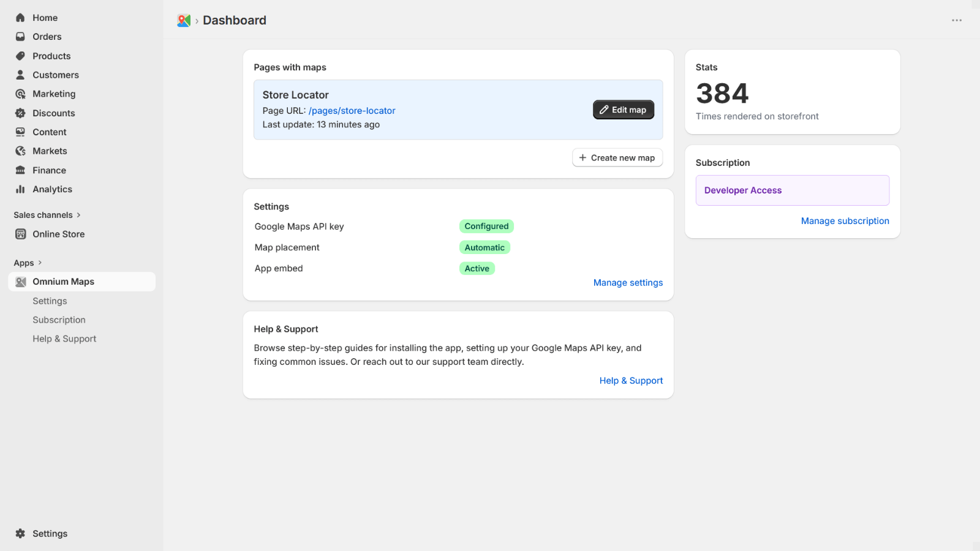Open Help & Support in the sidebar
The width and height of the screenshot is (980, 551).
click(x=64, y=339)
